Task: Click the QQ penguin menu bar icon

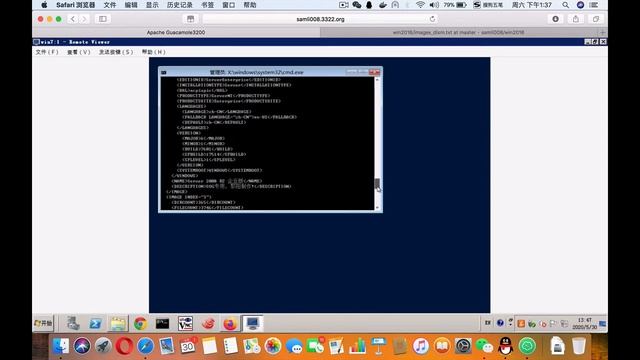Action: [369, 5]
